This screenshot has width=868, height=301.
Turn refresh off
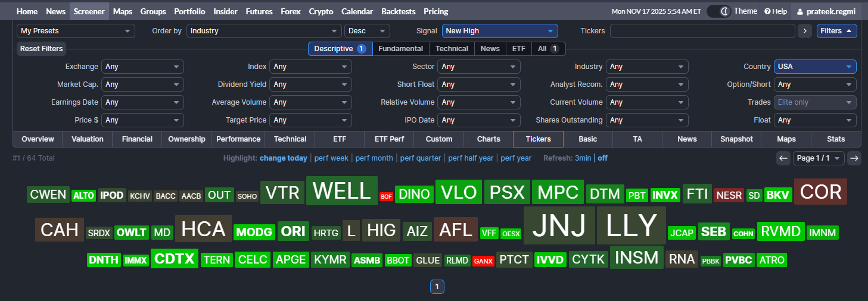click(x=603, y=158)
